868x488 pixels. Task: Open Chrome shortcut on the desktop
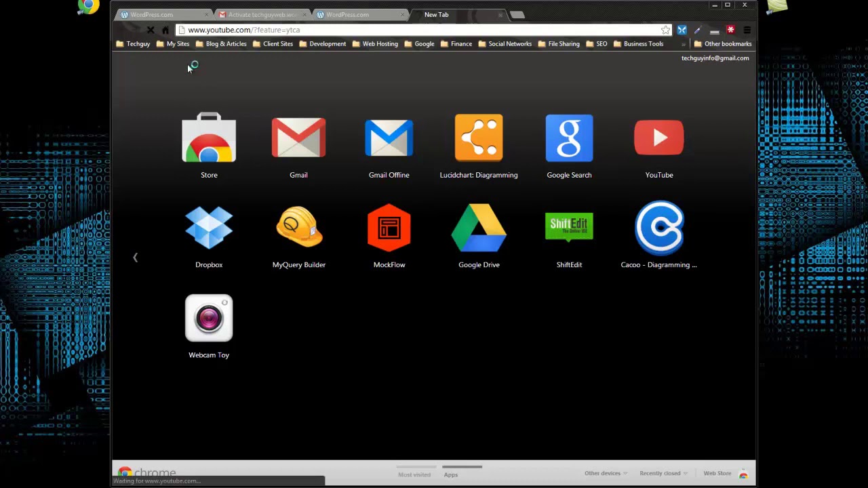(x=88, y=6)
